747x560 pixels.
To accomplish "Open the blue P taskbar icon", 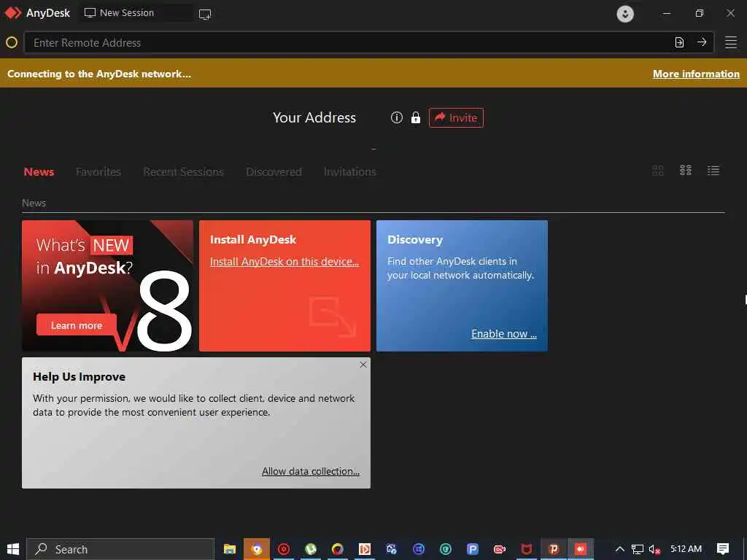I will [473, 549].
